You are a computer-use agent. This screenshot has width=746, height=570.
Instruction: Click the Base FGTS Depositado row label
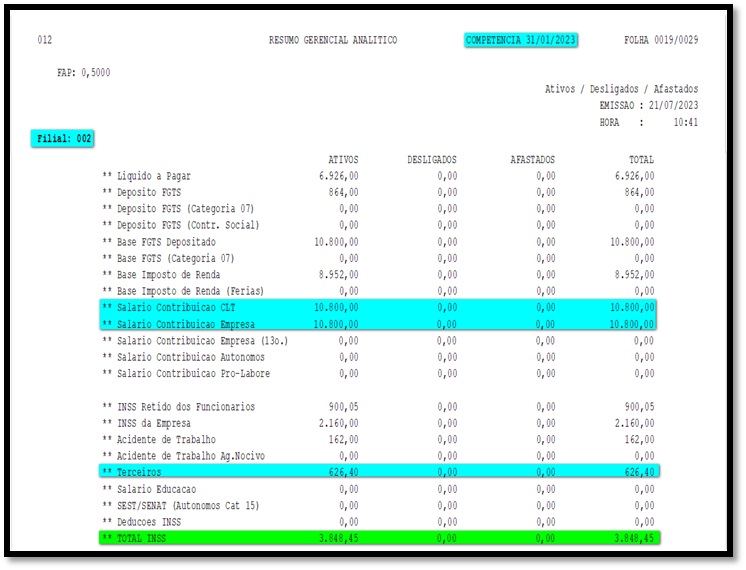[166, 242]
